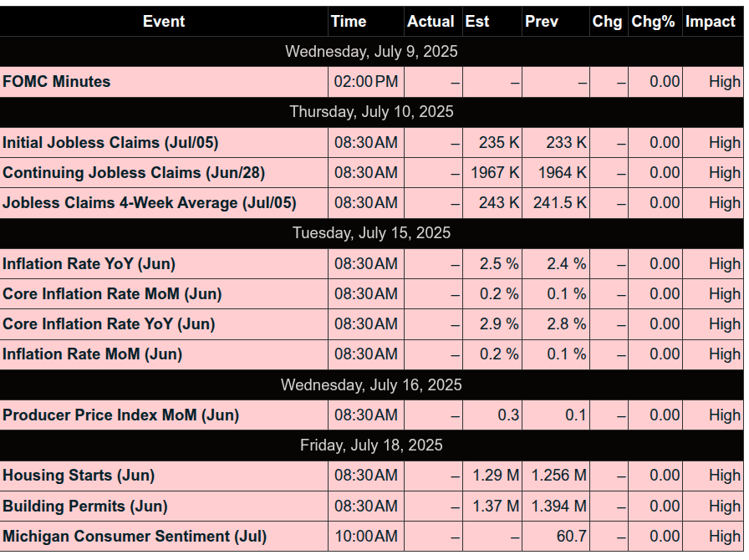Viewport: 749px width, 560px height.
Task: Click the Event column header
Action: 164,22
